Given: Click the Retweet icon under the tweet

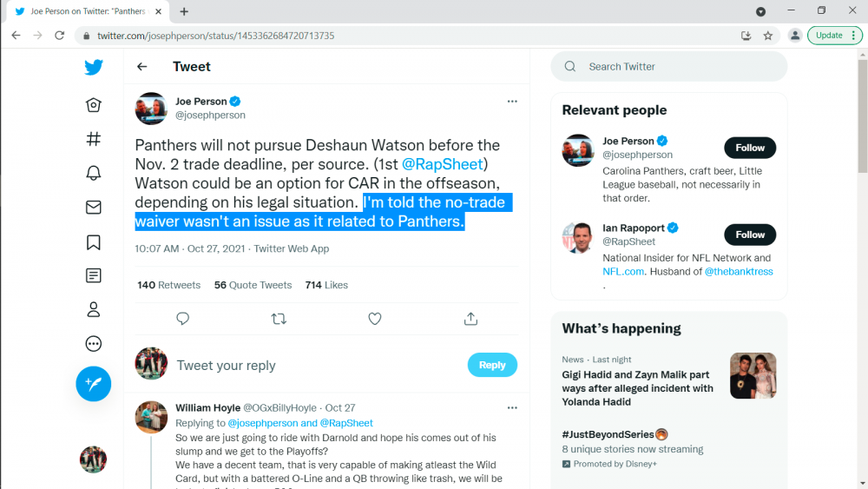Looking at the screenshot, I should [279, 319].
